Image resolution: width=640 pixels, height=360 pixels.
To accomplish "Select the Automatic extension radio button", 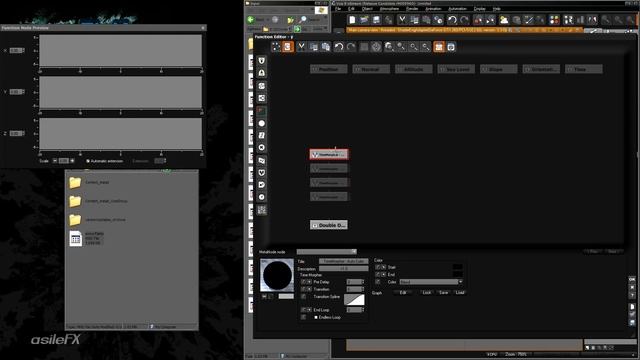I will (x=88, y=161).
